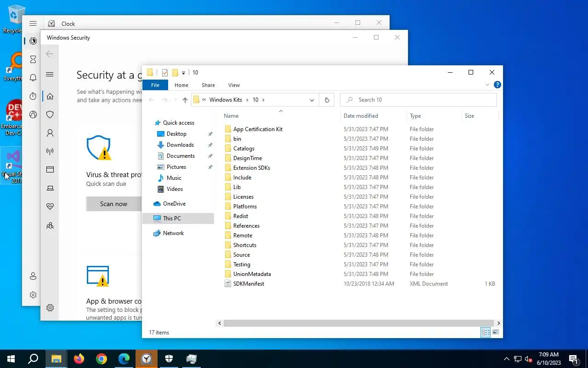The image size is (588, 368).
Task: Open Device security laptop icon in sidebar
Action: coord(50,188)
